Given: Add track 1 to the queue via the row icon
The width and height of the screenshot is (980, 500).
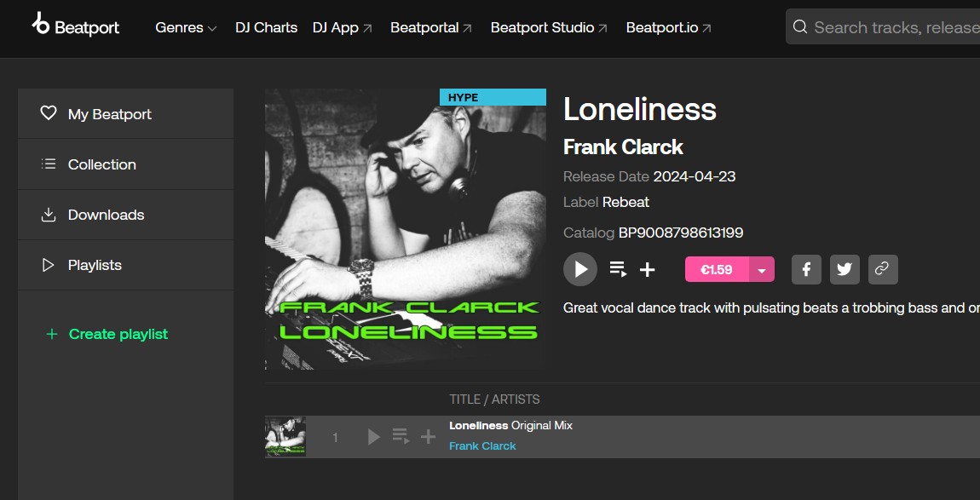Looking at the screenshot, I should pos(401,436).
